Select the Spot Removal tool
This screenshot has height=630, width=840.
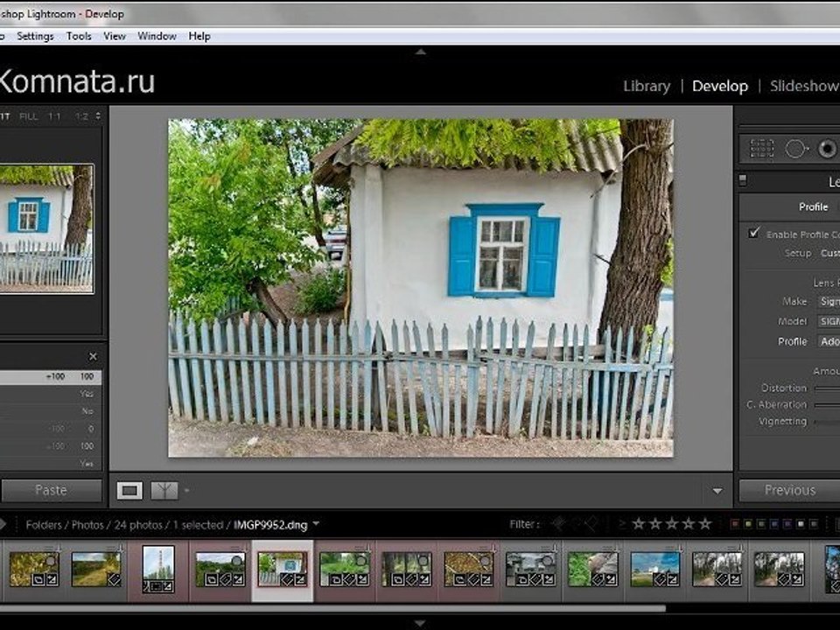coord(796,149)
